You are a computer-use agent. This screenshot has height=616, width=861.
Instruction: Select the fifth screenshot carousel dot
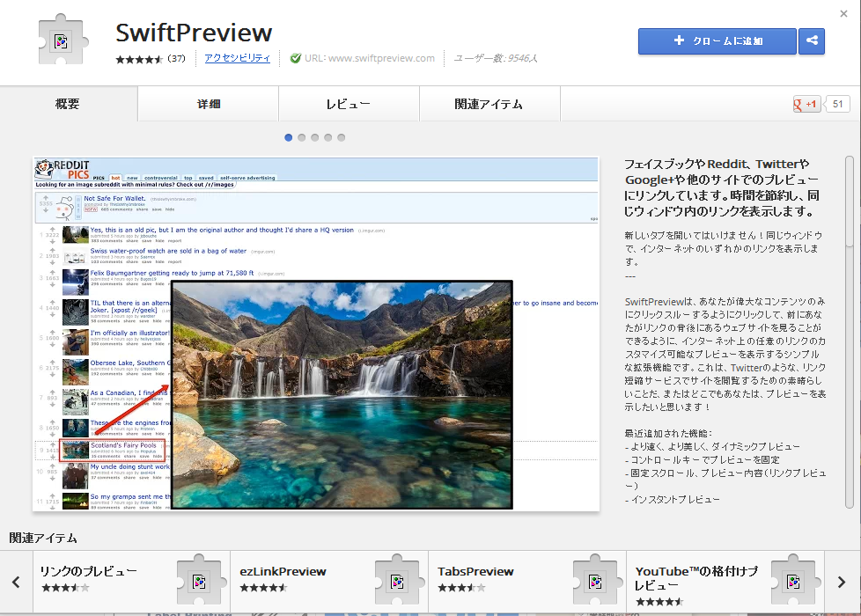(x=341, y=137)
